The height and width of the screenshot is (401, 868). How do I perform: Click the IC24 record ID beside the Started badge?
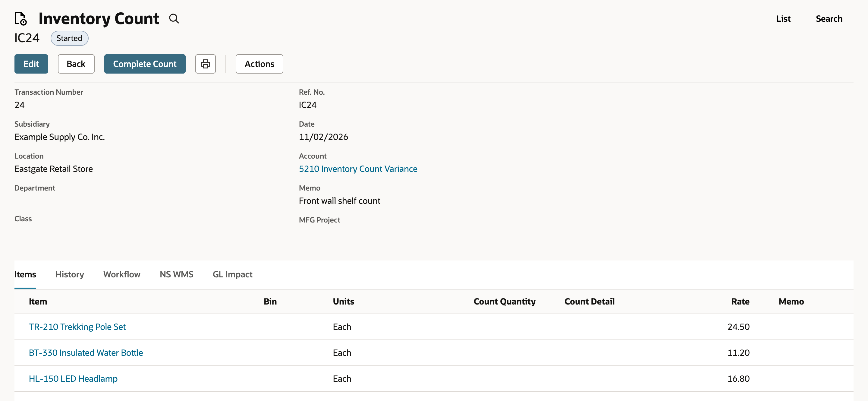tap(27, 38)
